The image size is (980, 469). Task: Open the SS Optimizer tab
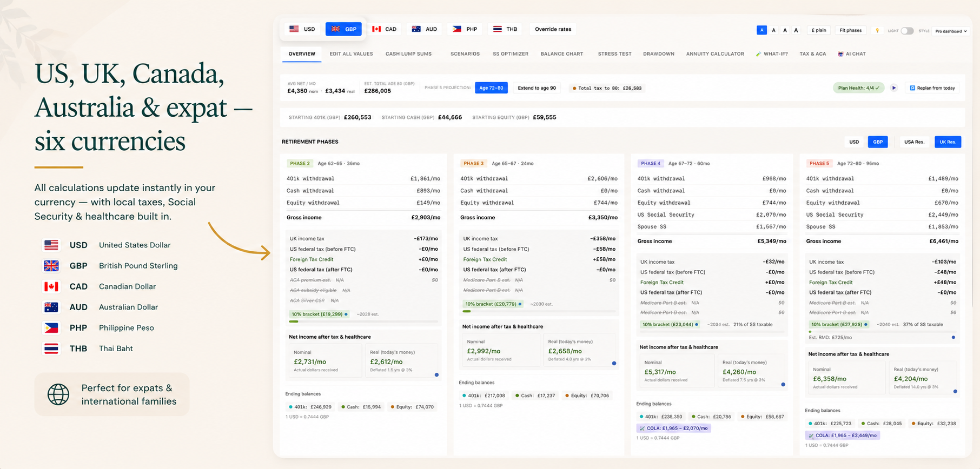pyautogui.click(x=511, y=54)
